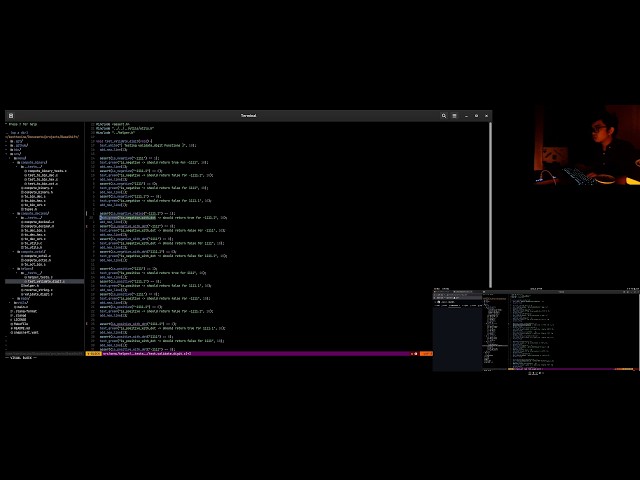Open LICENSE file in tree

pyautogui.click(x=18, y=320)
